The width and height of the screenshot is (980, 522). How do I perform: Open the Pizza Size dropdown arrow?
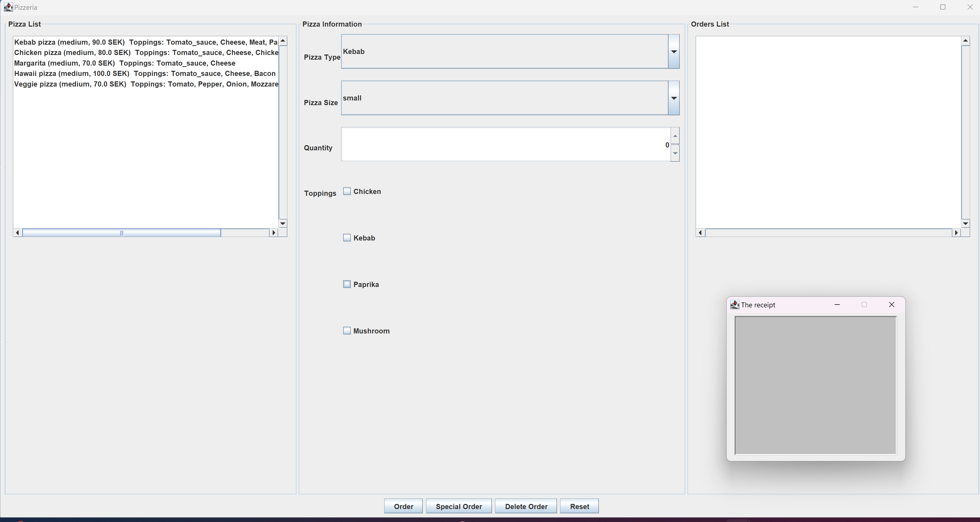(x=673, y=98)
